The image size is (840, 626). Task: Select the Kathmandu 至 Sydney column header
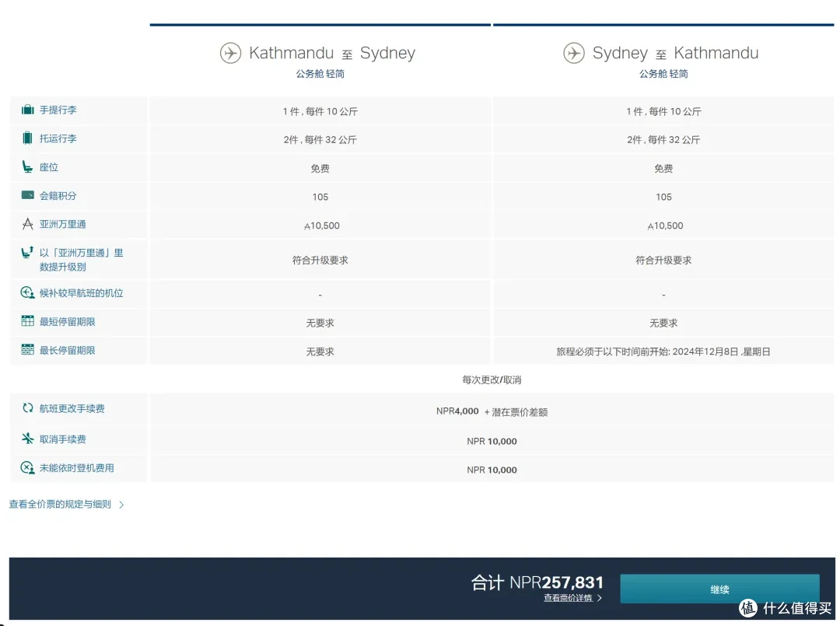click(x=332, y=53)
